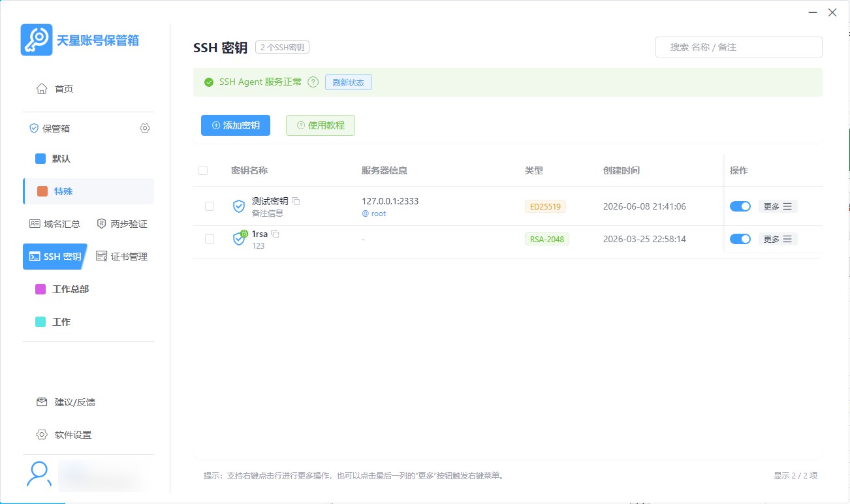Image resolution: width=850 pixels, height=504 pixels.
Task: Click the locked shield icon of 1rsa
Action: [x=239, y=238]
